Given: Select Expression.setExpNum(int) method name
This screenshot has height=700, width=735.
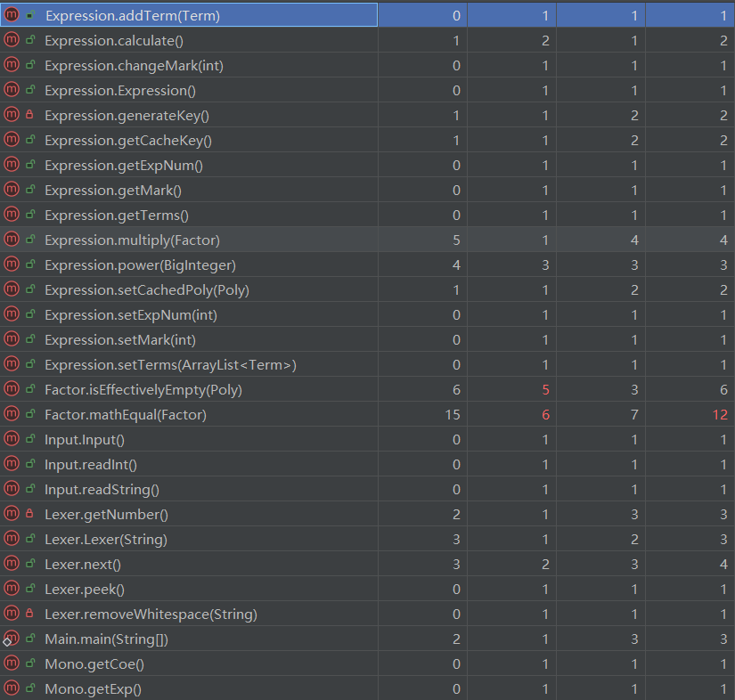Looking at the screenshot, I should click(x=131, y=315).
